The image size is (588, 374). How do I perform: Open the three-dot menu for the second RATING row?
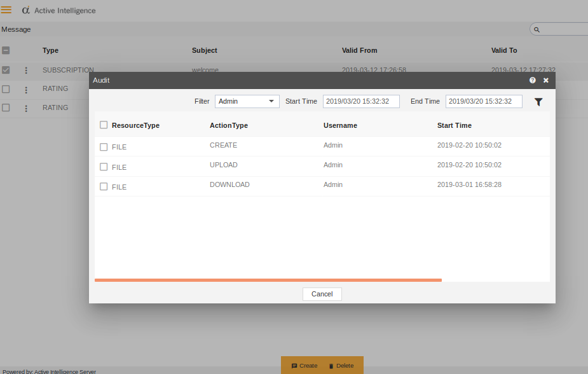coord(26,108)
